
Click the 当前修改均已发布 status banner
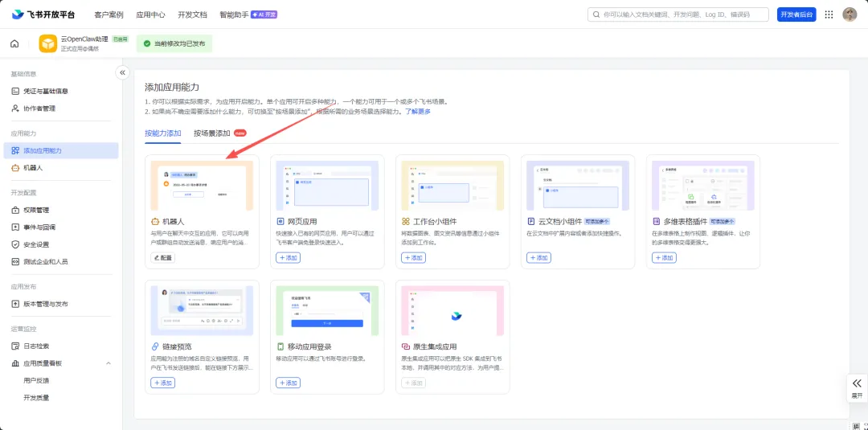pyautogui.click(x=174, y=43)
